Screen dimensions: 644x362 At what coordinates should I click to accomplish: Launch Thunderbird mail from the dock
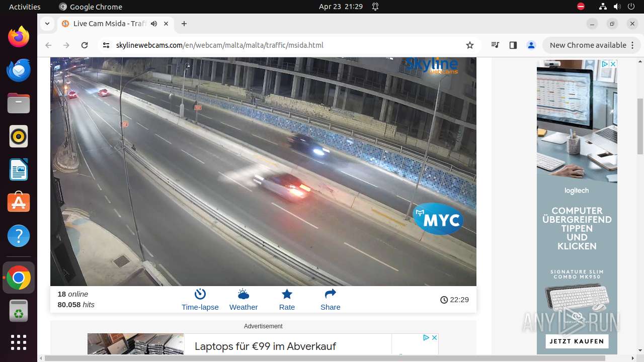pyautogui.click(x=19, y=70)
